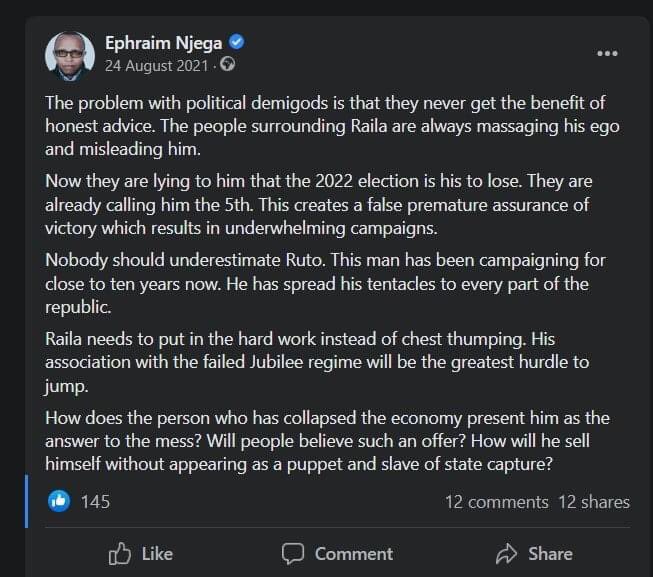Click the closing paragraph about collapsed economy
Image resolution: width=653 pixels, height=577 pixels.
[327, 441]
